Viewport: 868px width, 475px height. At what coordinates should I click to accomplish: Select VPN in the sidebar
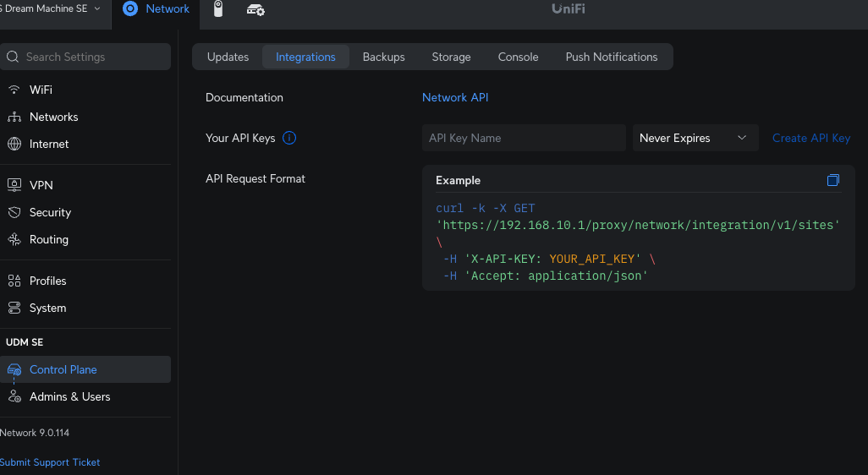[41, 185]
